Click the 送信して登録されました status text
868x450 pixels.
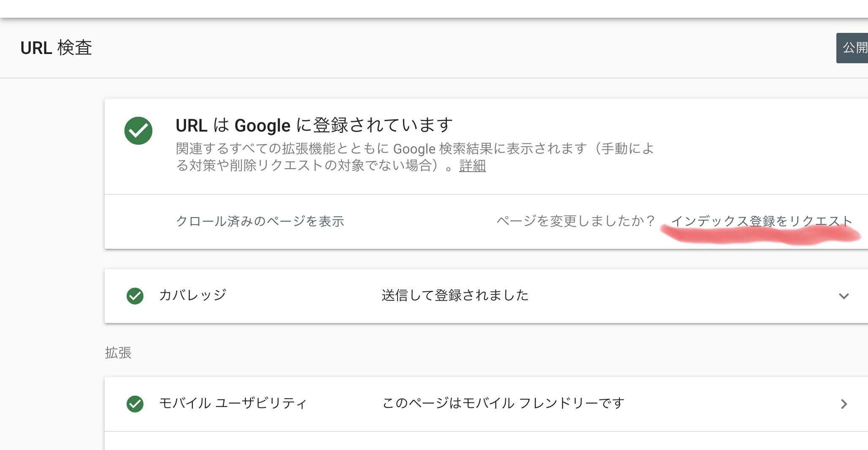[455, 295]
